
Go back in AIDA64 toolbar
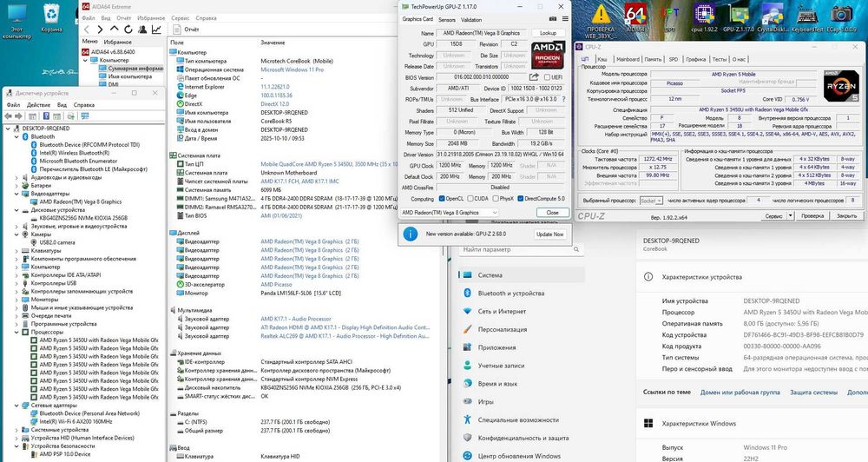click(x=86, y=30)
